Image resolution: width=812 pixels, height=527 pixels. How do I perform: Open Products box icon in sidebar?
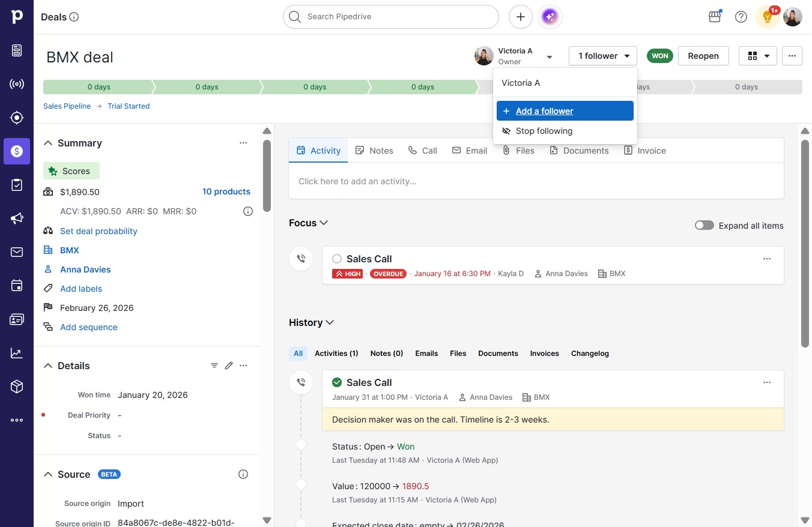click(17, 387)
